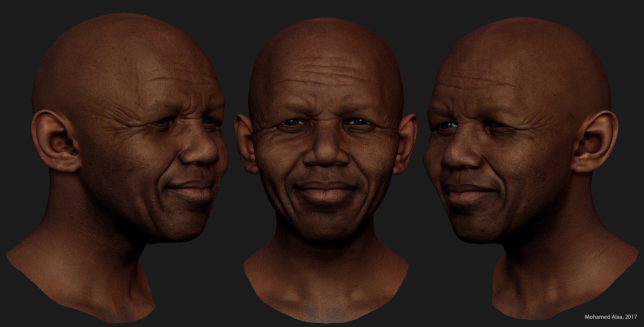Viewport: 644px width, 327px height.
Task: Click the ear on the left head render
Action: pyautogui.click(x=55, y=141)
